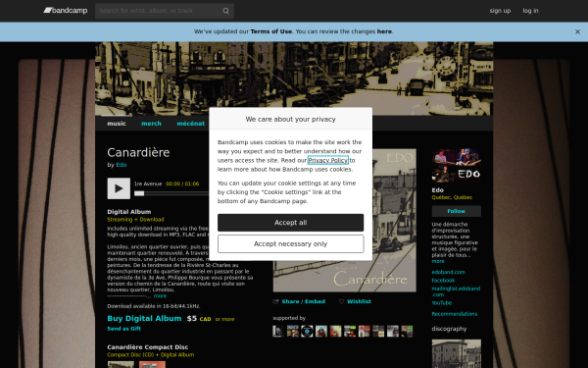Image resolution: width=588 pixels, height=368 pixels.
Task: Click the first Compact Disc product image
Action: [121, 365]
